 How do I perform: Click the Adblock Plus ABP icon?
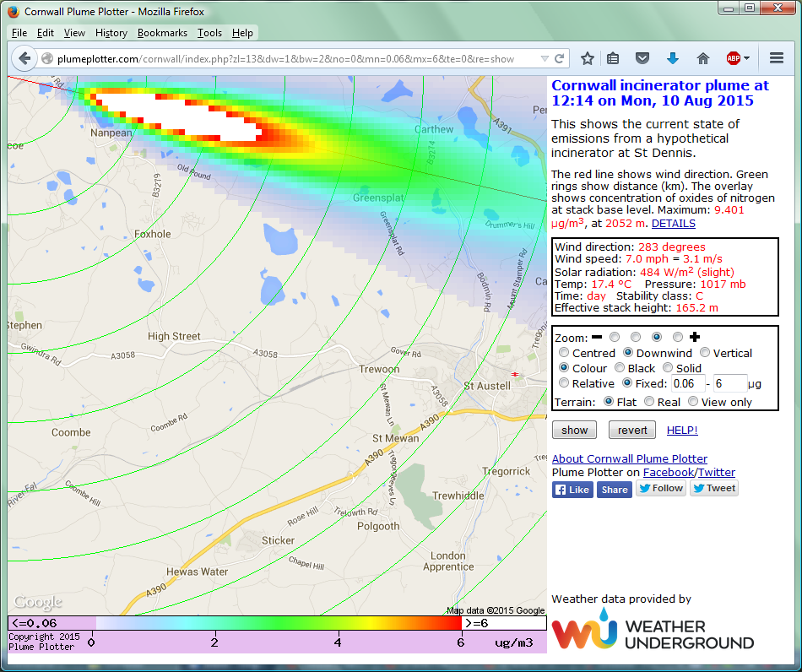click(733, 58)
